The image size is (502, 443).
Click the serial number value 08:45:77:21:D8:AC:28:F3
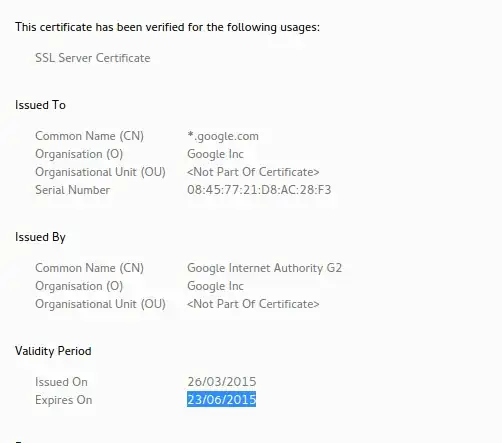[259, 190]
